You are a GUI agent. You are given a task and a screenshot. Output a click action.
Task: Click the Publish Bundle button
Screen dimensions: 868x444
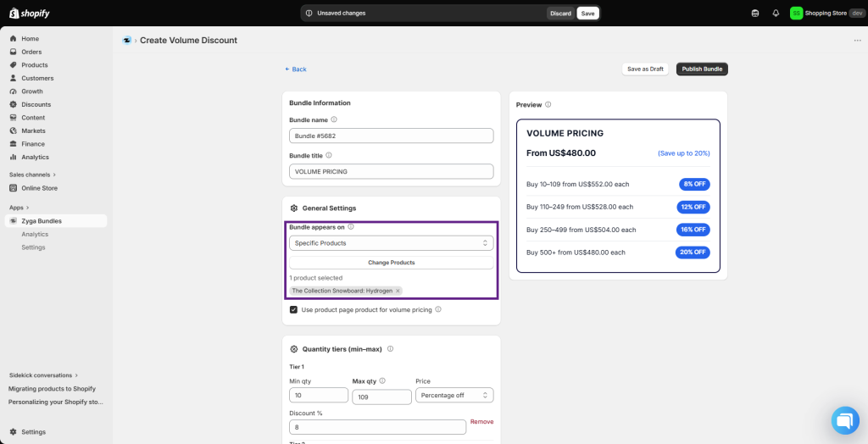coord(702,69)
